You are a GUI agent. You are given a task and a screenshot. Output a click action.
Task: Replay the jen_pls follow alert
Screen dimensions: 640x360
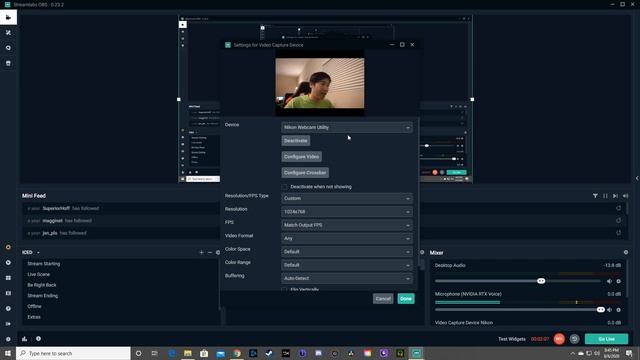click(619, 233)
